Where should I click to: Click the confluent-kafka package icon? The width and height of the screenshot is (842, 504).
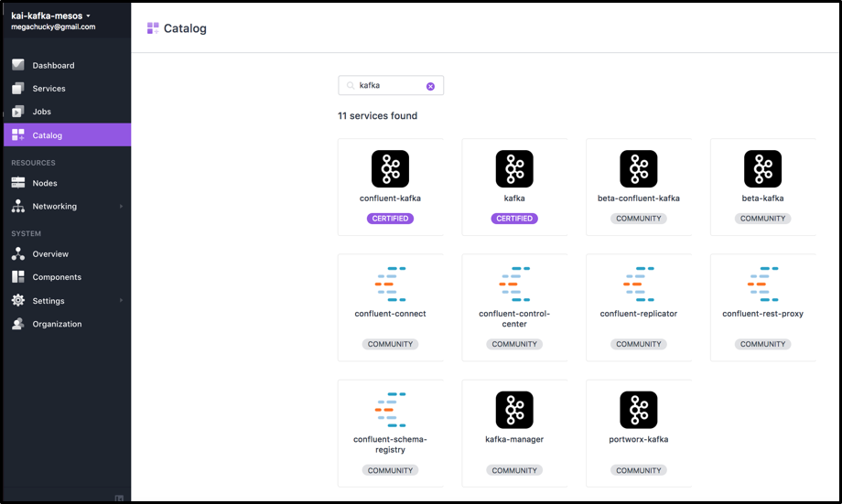click(x=391, y=168)
